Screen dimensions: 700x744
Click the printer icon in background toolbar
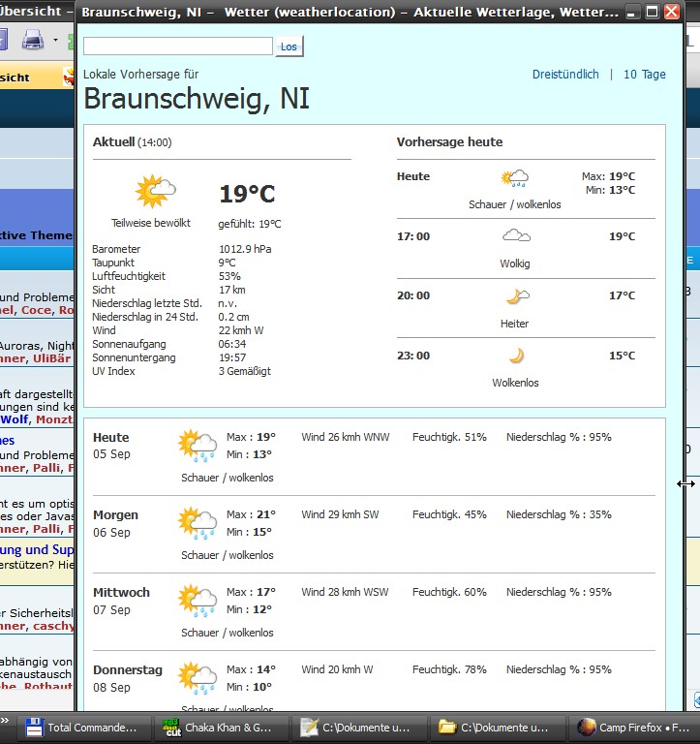pyautogui.click(x=32, y=41)
